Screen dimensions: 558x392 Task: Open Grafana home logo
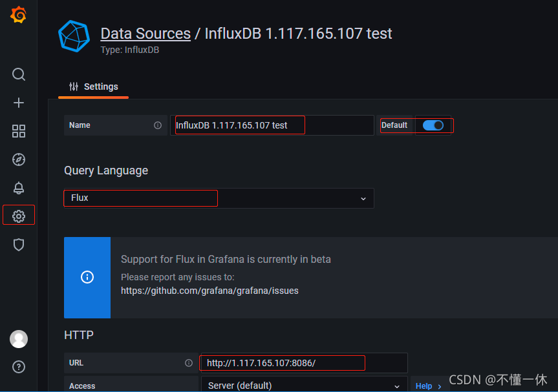(18, 15)
